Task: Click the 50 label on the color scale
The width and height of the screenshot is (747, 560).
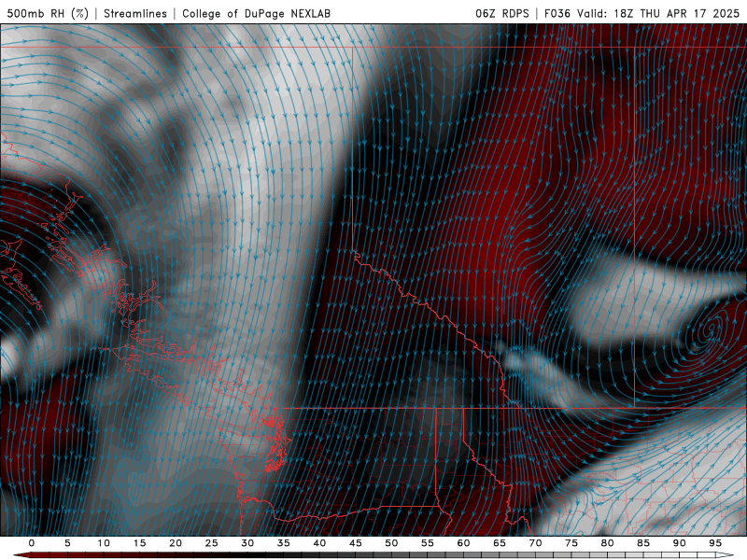Action: (391, 543)
